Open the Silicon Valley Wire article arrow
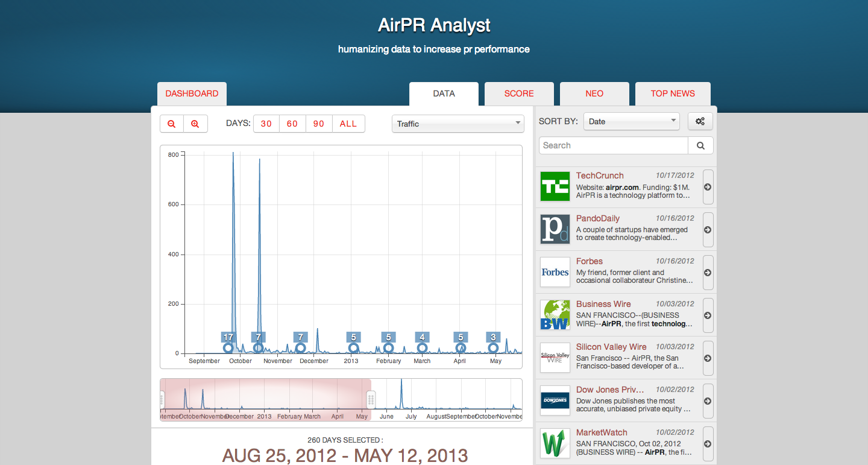The image size is (868, 465). (x=708, y=358)
